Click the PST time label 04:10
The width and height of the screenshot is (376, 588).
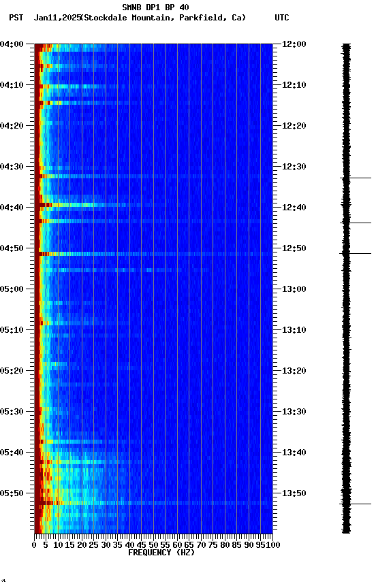(12, 85)
